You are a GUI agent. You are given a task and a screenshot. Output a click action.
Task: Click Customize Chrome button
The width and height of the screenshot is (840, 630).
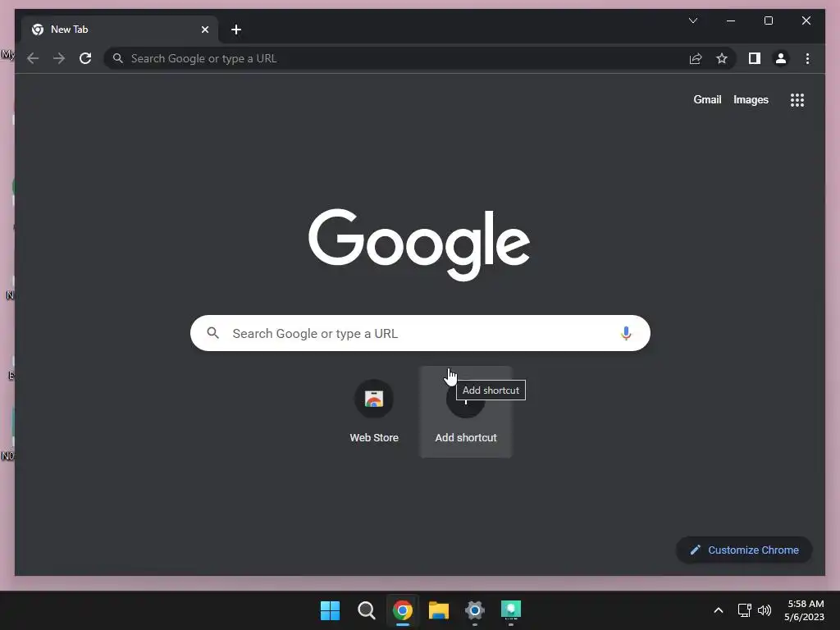(744, 550)
